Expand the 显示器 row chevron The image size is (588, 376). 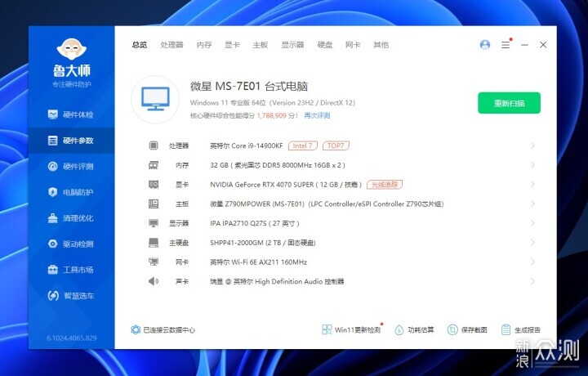coord(532,223)
